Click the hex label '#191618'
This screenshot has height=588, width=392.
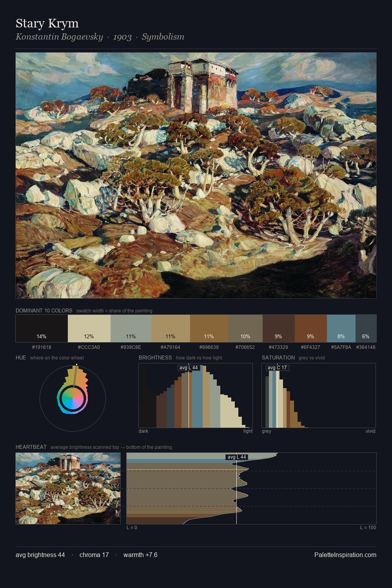(x=42, y=347)
